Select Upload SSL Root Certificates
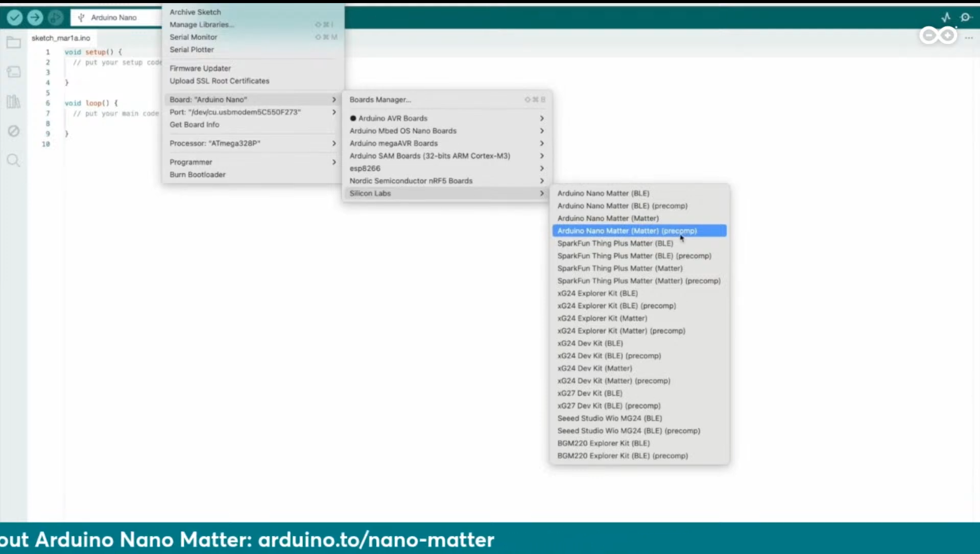This screenshot has height=554, width=980. coord(253,81)
